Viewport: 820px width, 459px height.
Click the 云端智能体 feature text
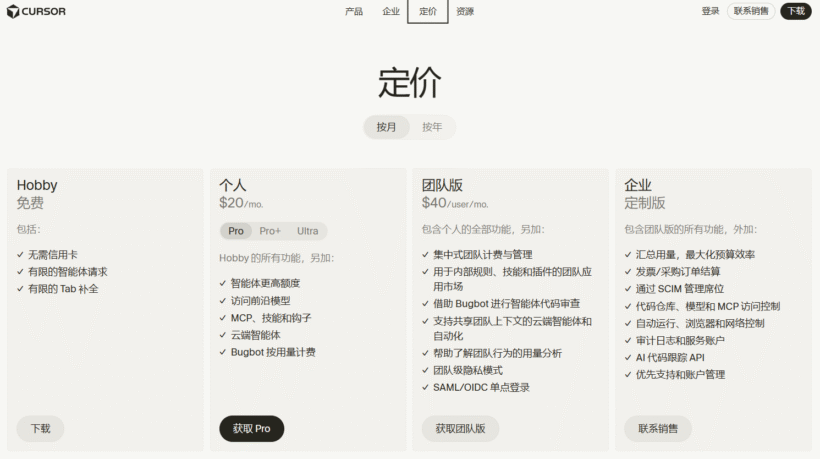point(256,335)
